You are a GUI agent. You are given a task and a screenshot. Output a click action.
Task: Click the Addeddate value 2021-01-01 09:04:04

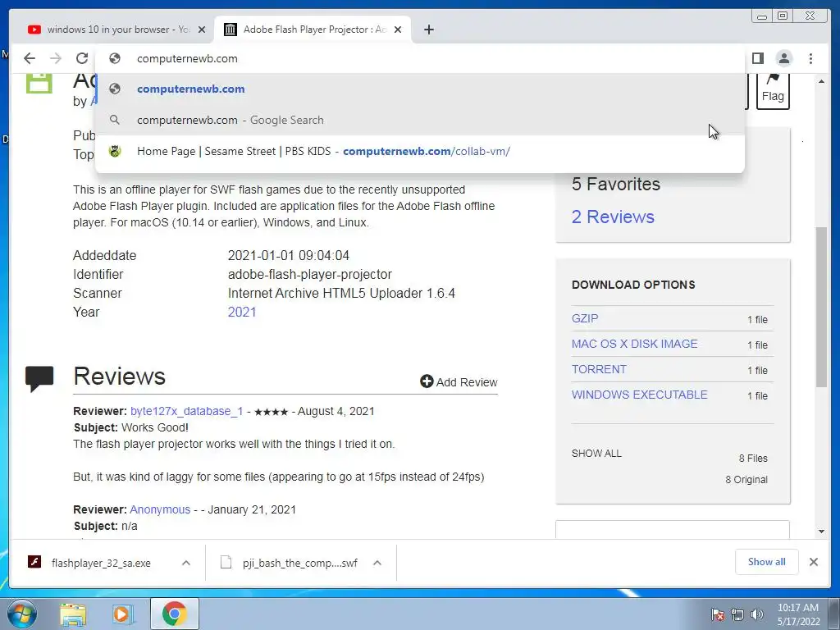point(288,256)
